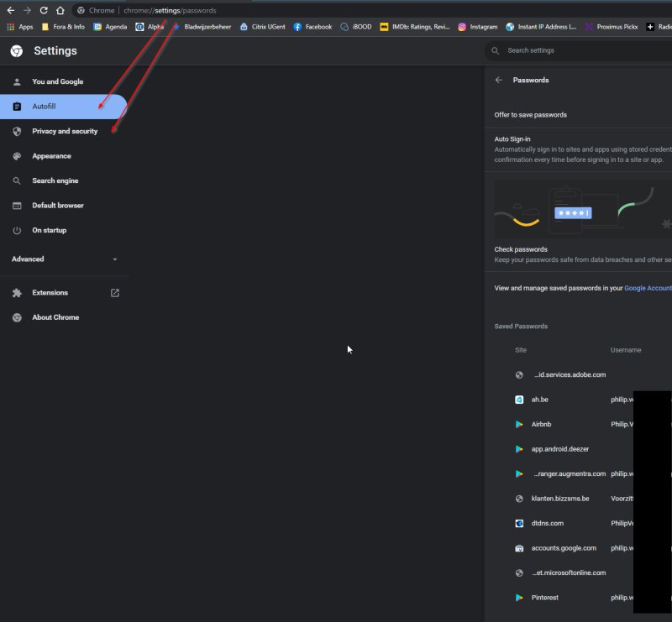Go back using Passwords back arrow

(499, 81)
